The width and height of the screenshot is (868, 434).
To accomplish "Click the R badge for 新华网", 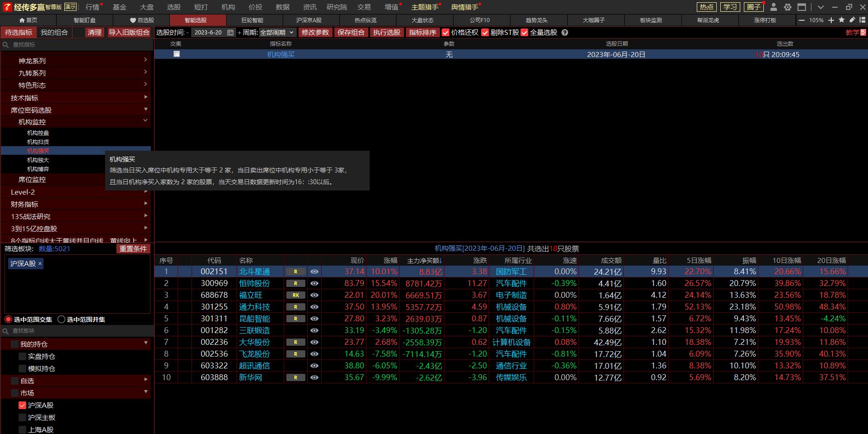I will tap(296, 377).
